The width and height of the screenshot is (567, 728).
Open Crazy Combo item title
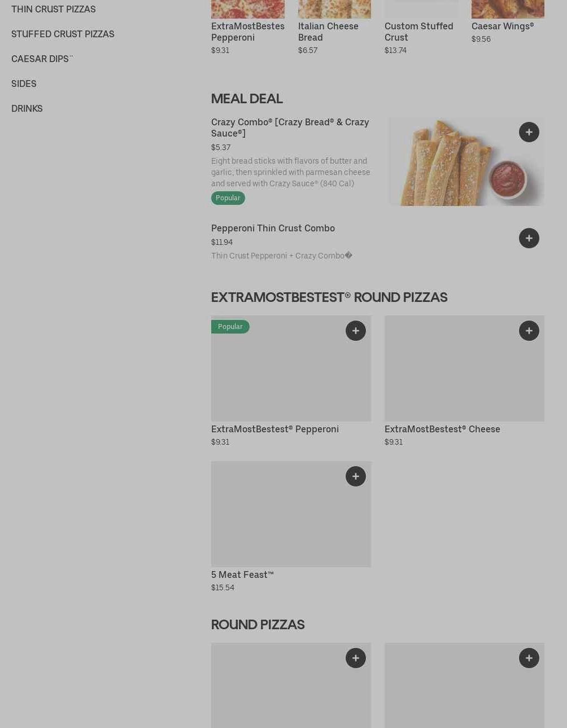click(x=290, y=128)
